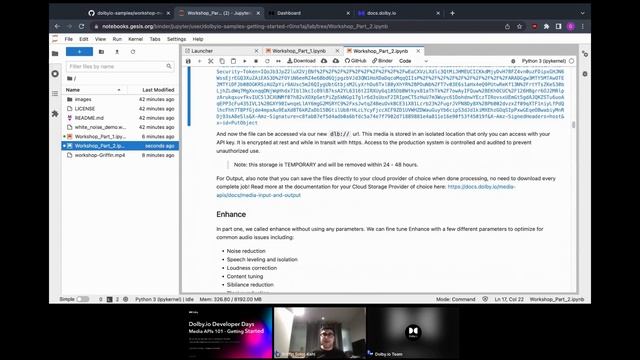640x360 pixels.
Task: Bookmark this page with star icon
Action: point(519,27)
